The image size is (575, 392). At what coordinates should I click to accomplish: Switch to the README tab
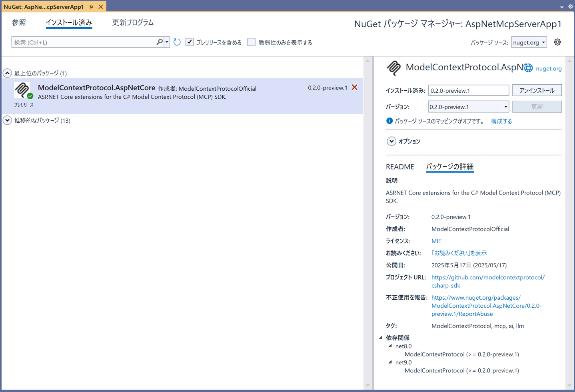pyautogui.click(x=400, y=167)
